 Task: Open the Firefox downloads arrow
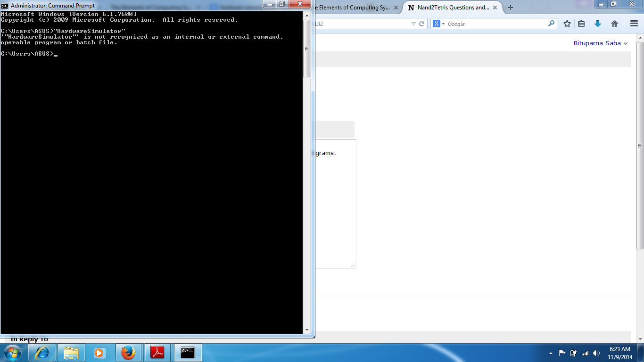[598, 24]
